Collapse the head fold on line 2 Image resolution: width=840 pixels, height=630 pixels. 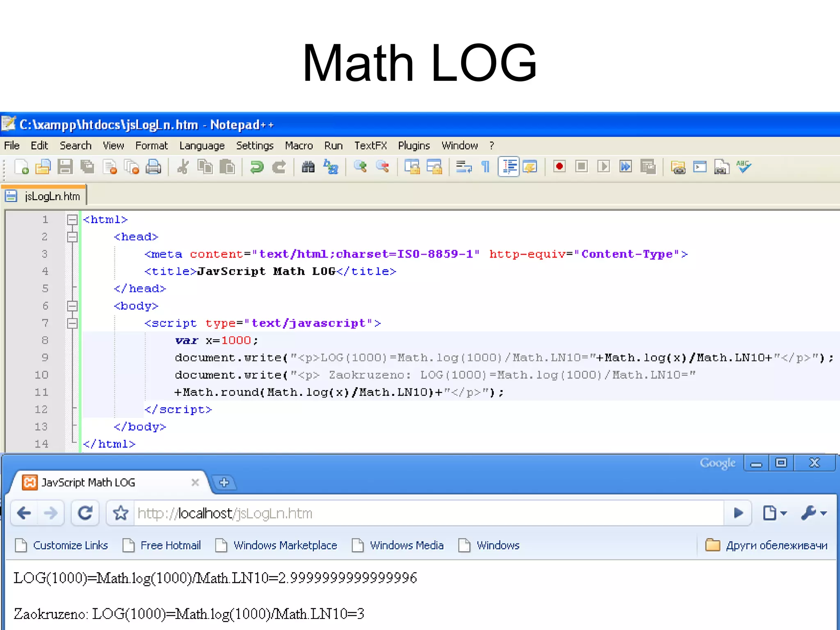pos(72,237)
